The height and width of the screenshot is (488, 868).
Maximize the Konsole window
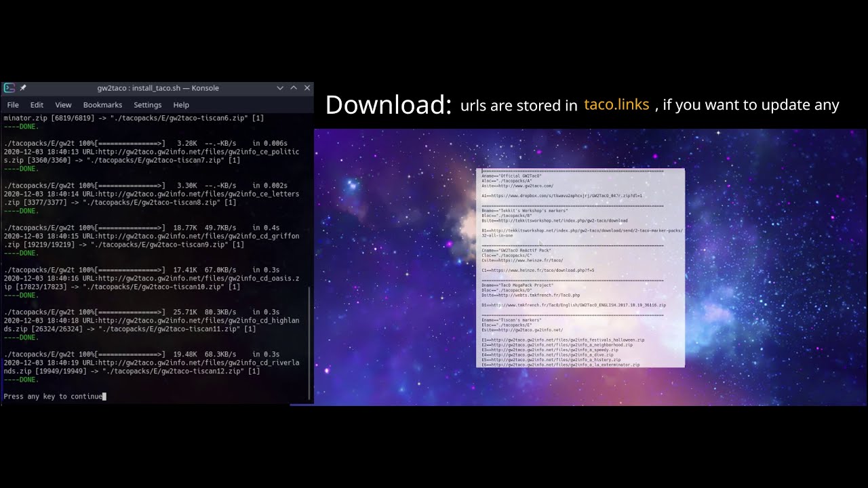294,88
